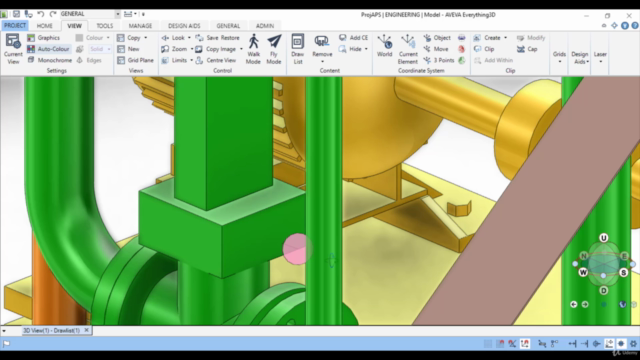Open the Draw List

(298, 49)
